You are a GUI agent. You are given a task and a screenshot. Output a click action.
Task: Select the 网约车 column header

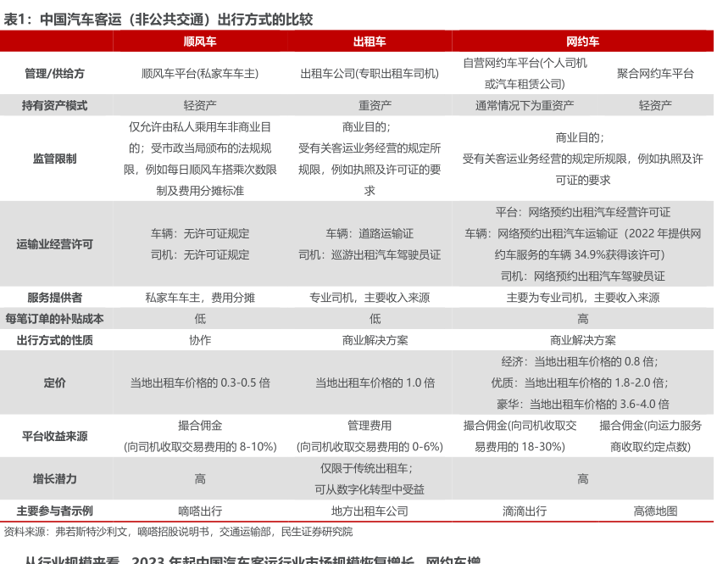pyautogui.click(x=582, y=42)
